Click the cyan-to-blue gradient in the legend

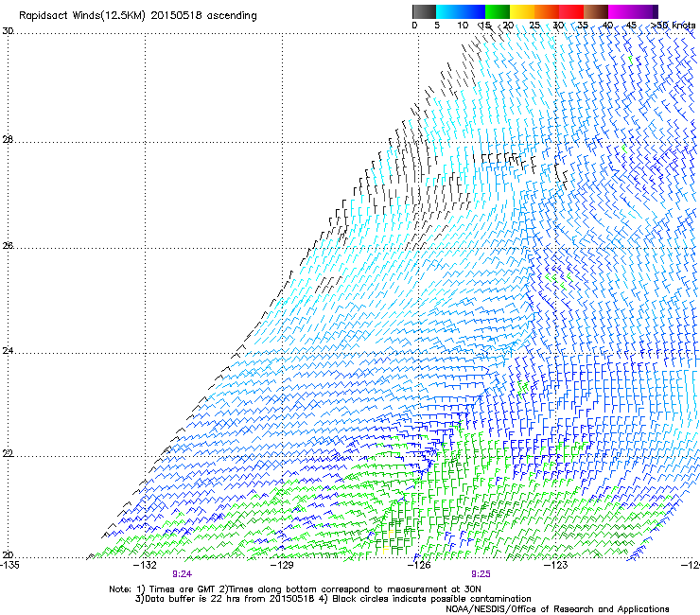point(461,11)
